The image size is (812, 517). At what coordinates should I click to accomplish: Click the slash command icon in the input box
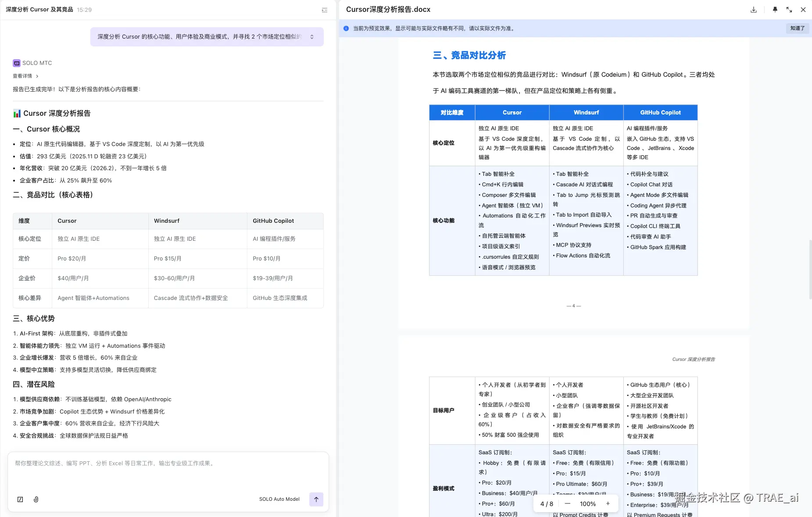tap(20, 499)
